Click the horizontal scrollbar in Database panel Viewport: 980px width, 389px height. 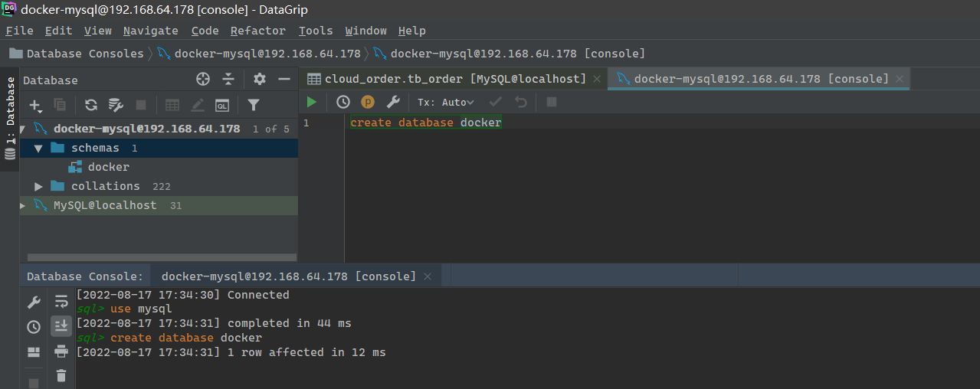pyautogui.click(x=162, y=258)
